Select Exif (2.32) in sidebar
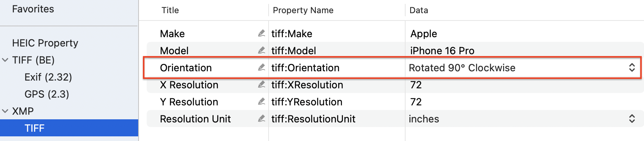Viewport: 644px width, 141px height. [x=48, y=77]
